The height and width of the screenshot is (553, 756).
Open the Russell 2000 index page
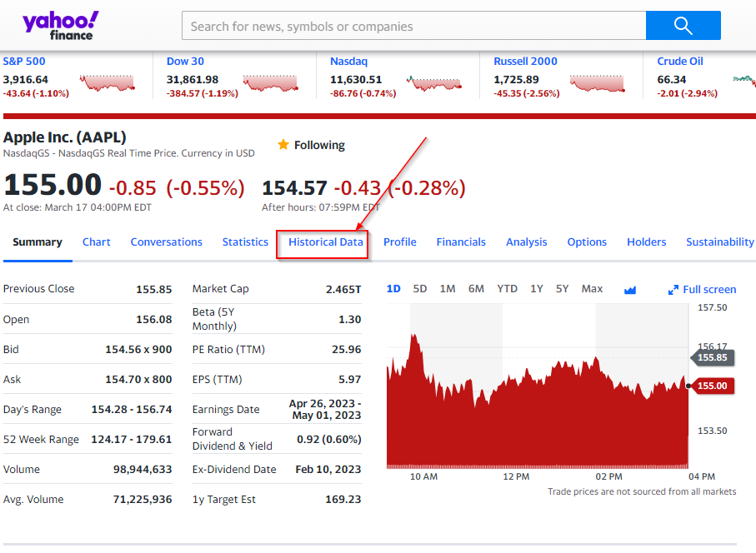[525, 61]
